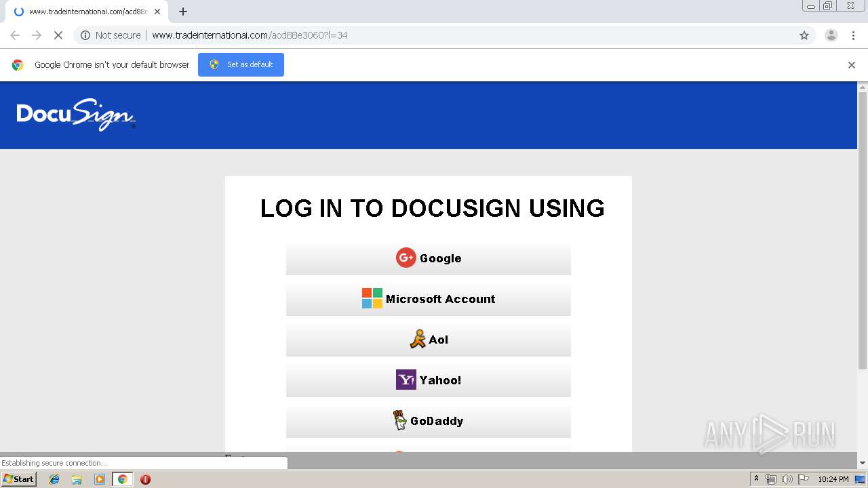This screenshot has width=868, height=488.
Task: Open Chrome three-dot menu
Action: [854, 35]
